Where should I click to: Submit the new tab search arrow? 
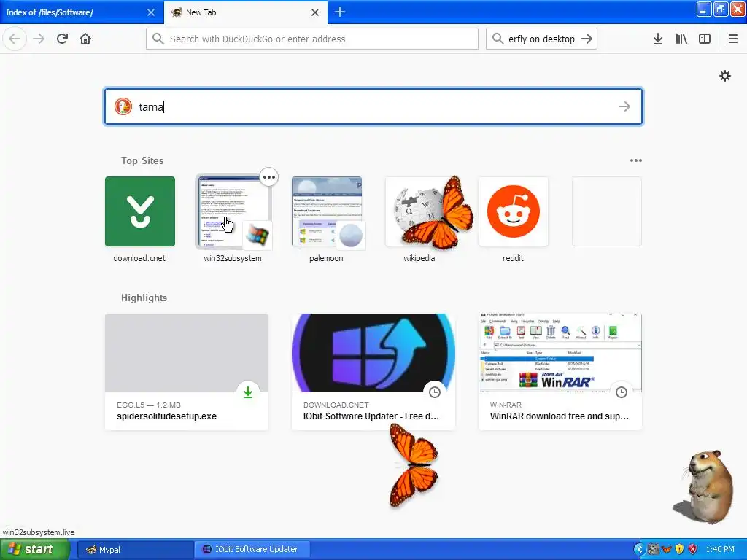pos(624,106)
